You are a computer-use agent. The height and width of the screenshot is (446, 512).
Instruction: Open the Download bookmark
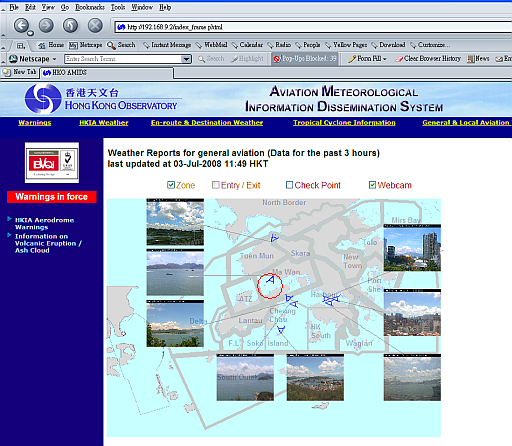click(x=388, y=45)
